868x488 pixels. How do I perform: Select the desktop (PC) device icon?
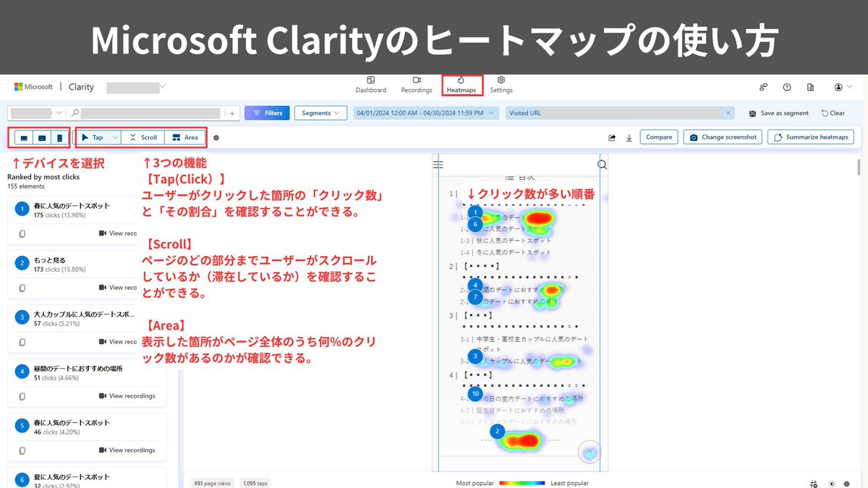[x=24, y=137]
